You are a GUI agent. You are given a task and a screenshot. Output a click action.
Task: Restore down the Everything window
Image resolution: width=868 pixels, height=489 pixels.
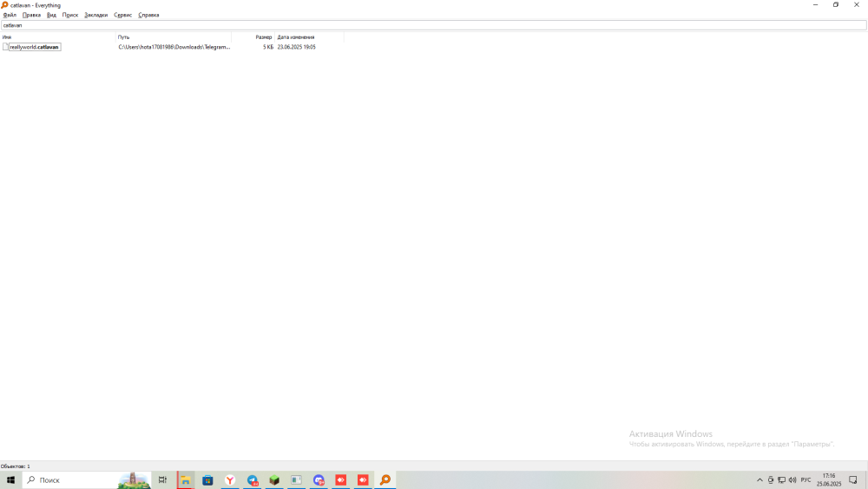(836, 5)
